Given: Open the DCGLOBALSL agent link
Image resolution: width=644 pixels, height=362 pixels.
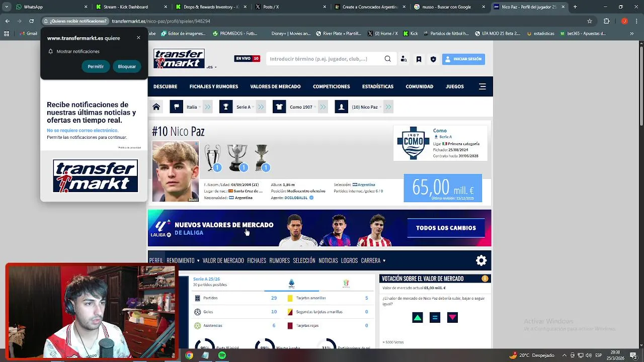Looking at the screenshot, I should pos(296,198).
